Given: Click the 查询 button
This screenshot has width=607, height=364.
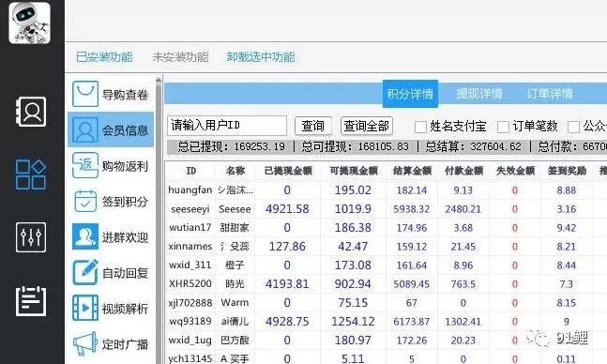Looking at the screenshot, I should pyautogui.click(x=312, y=126).
